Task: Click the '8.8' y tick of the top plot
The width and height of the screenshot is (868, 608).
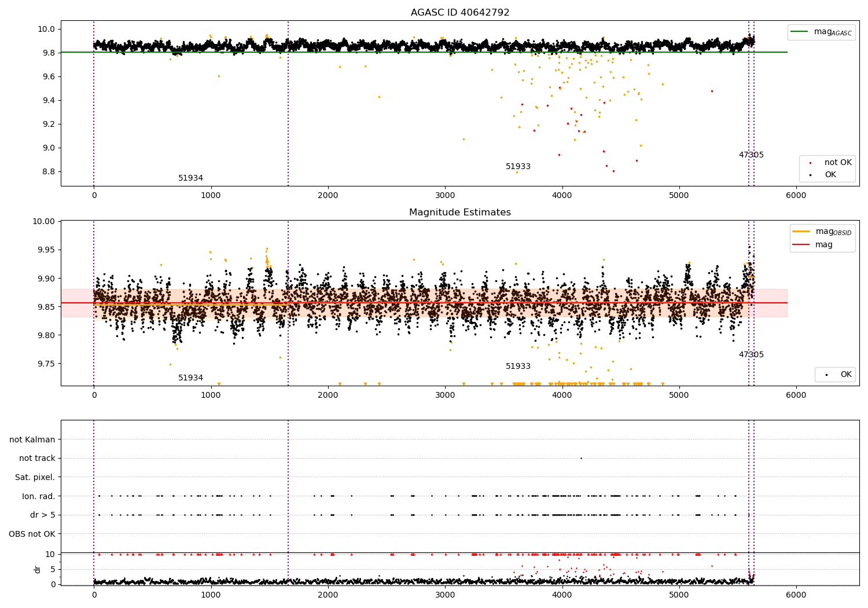Action: (50, 171)
